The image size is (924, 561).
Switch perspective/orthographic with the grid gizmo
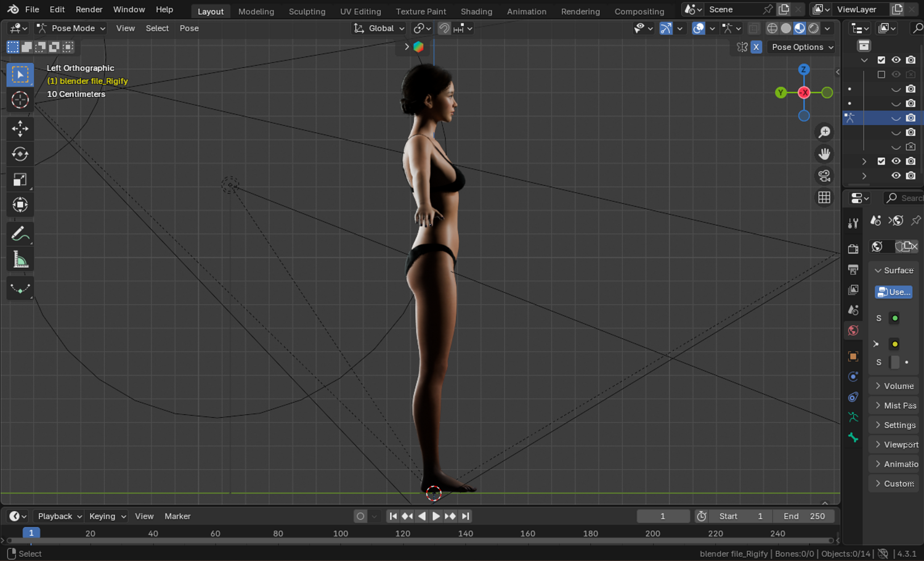pos(824,197)
